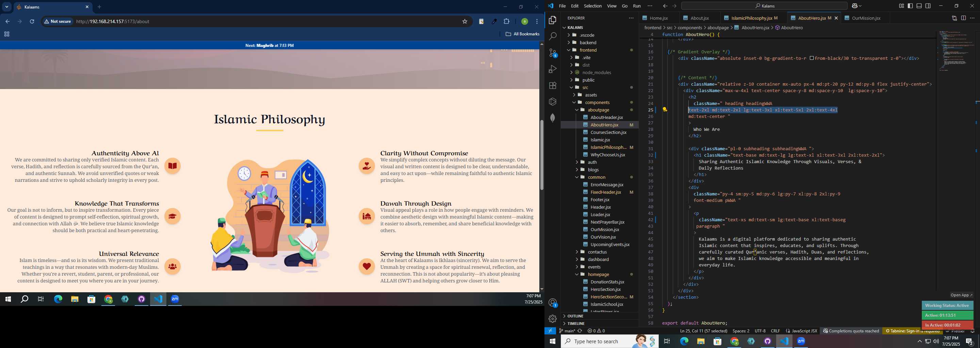The image size is (980, 348).
Task: Open the Search view in activity bar
Action: coord(552,36)
